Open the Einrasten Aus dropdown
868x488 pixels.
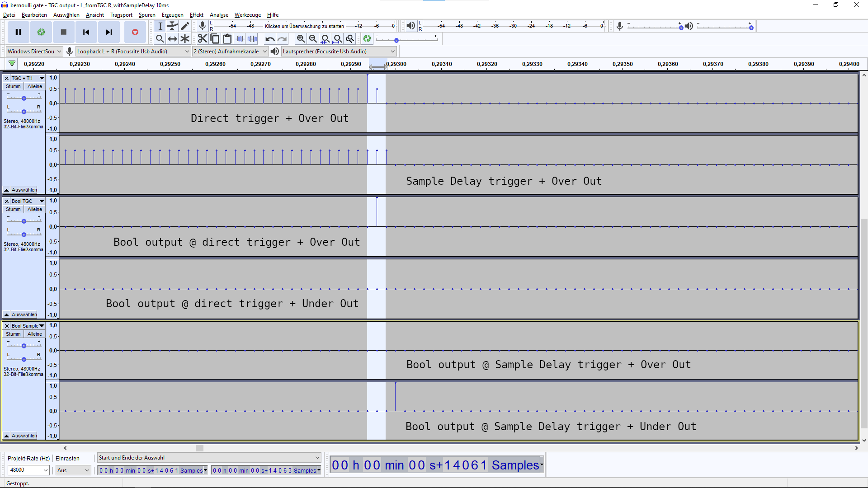tap(73, 470)
